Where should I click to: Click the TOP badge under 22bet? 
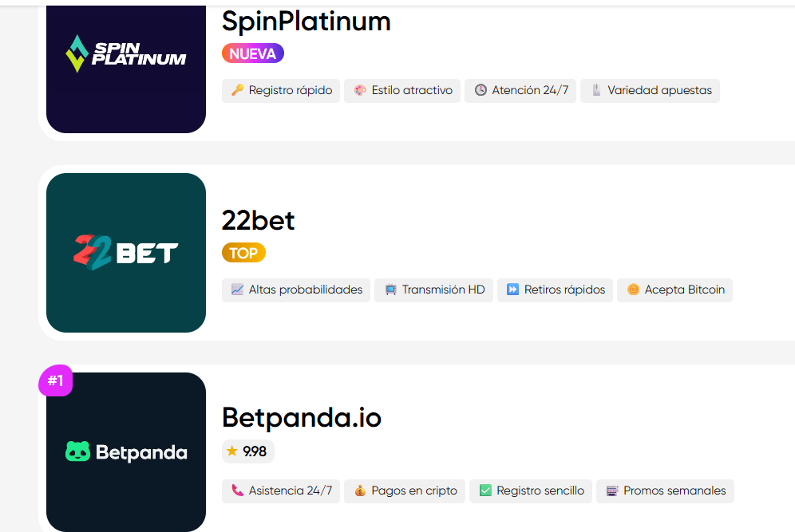click(243, 254)
